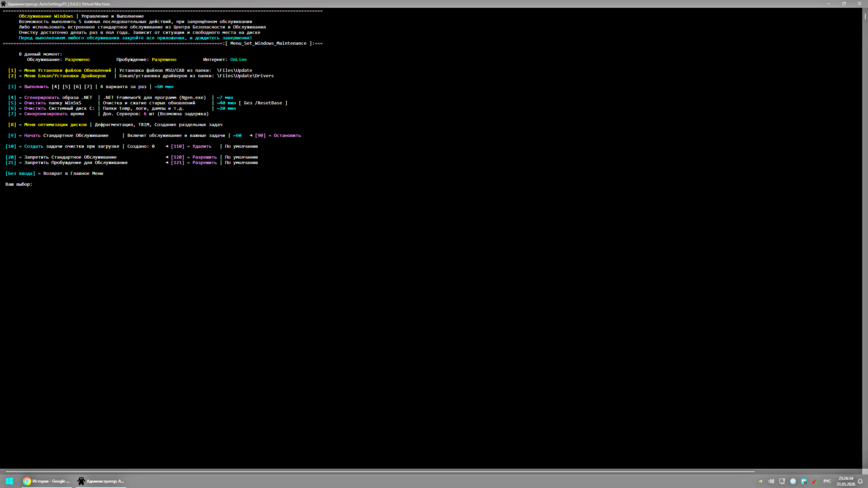Click the AutoSettingsPS icon in the title bar
Screen dimensions: 868x488
point(3,4)
